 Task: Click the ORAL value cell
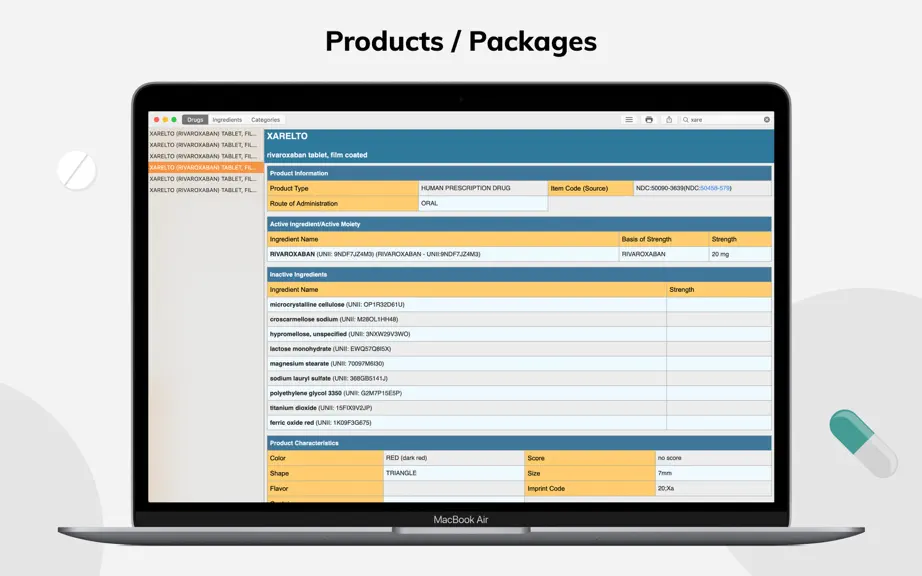pos(483,203)
